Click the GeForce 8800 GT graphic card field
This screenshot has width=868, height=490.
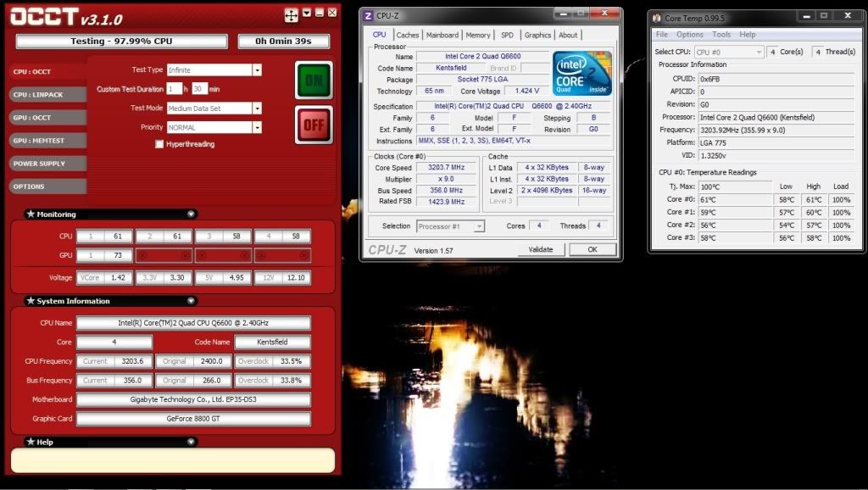pyautogui.click(x=193, y=419)
